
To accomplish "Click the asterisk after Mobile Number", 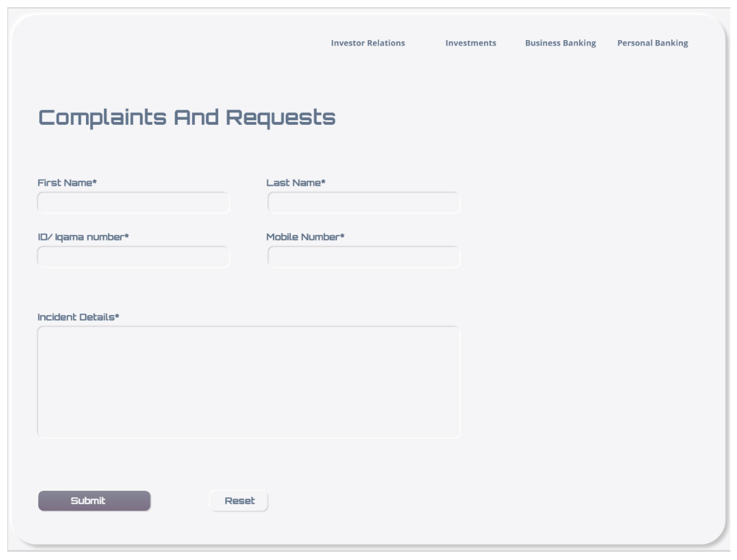I will (x=342, y=236).
